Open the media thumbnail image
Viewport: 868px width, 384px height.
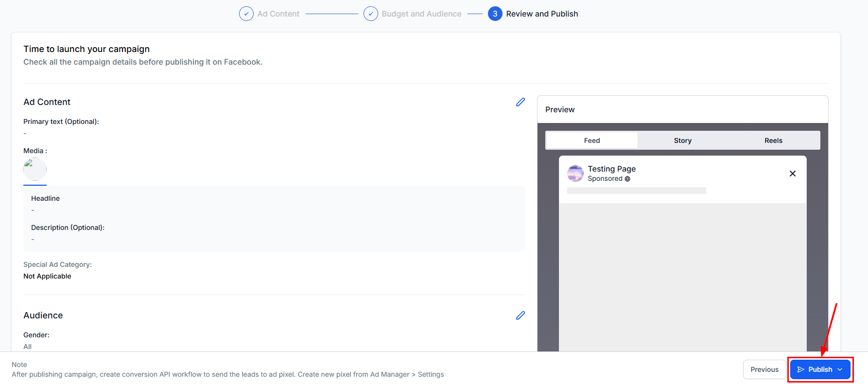pyautogui.click(x=35, y=170)
